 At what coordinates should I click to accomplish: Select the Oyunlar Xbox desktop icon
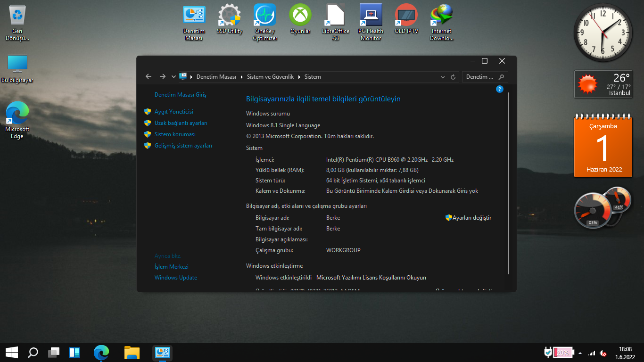coord(300,19)
